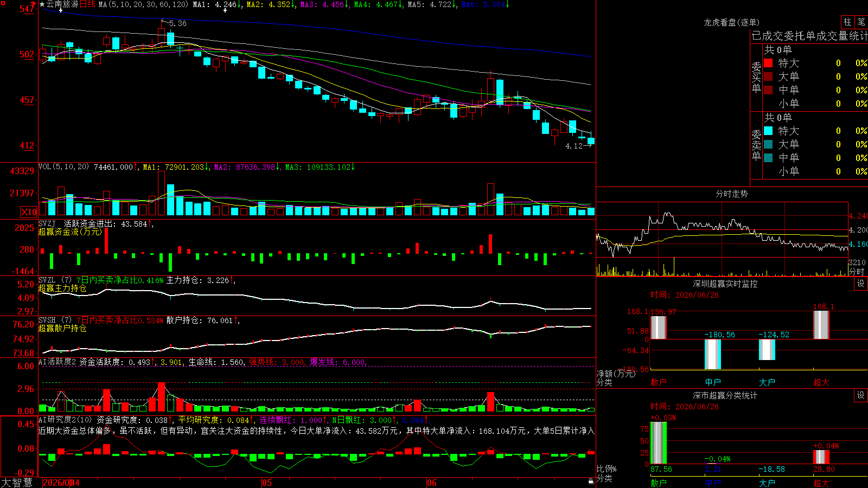This screenshot has width=868, height=488.
Task: Click the 爆发线: 6.000 magenta label
Action: [x=338, y=362]
